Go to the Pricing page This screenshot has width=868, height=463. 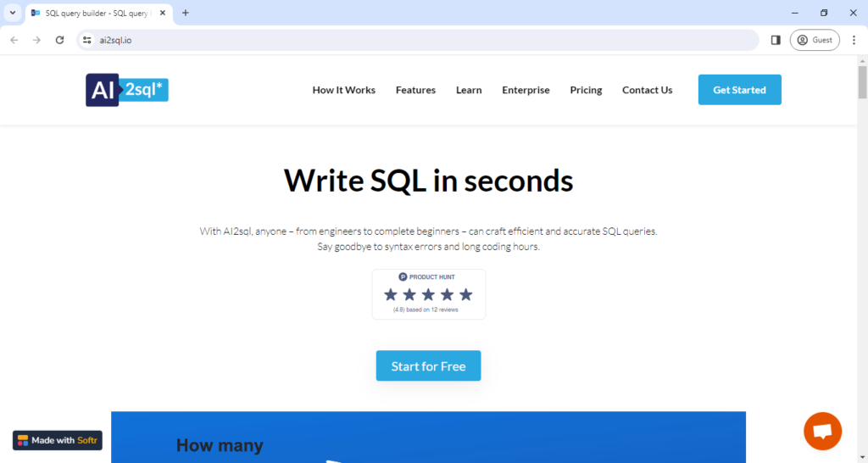point(586,90)
